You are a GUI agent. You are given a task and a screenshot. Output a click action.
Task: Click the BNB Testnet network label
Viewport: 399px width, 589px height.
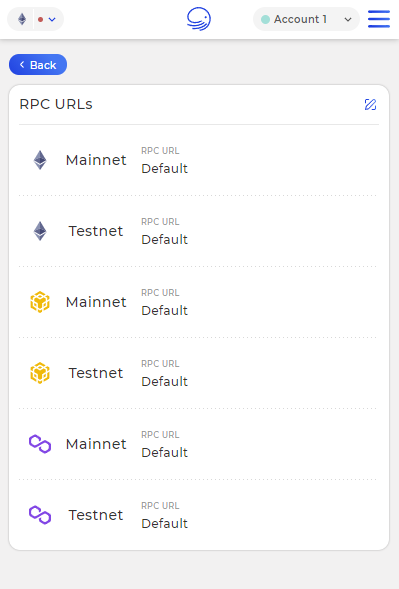pos(96,373)
